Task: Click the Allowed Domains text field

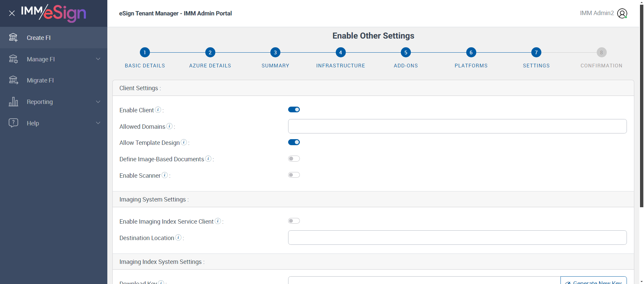Action: point(457,126)
